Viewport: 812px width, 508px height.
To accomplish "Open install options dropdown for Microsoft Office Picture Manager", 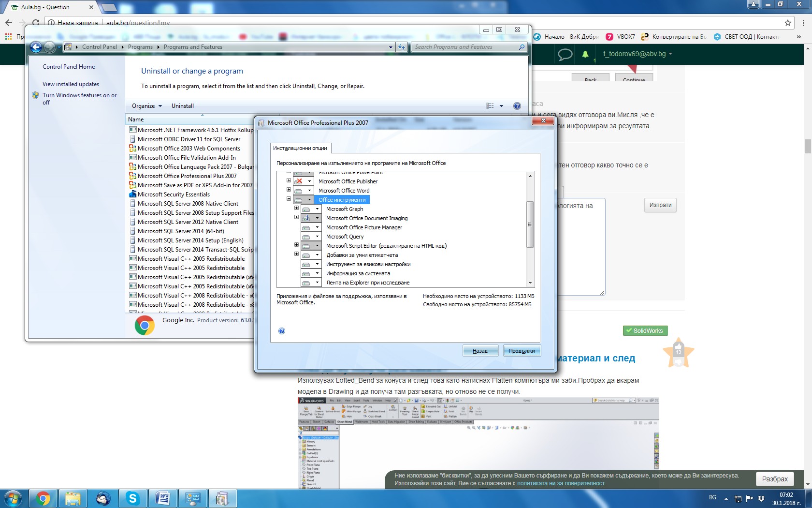I will pyautogui.click(x=317, y=227).
